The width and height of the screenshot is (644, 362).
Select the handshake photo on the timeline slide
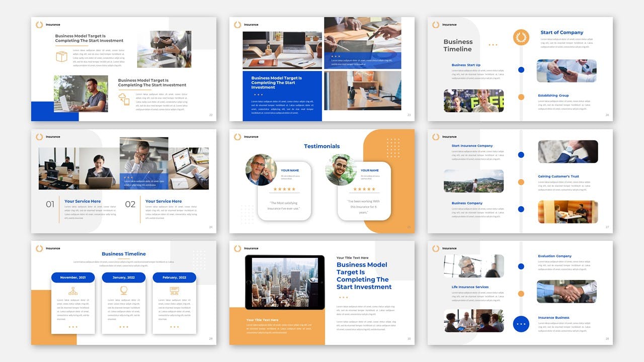pyautogui.click(x=567, y=292)
